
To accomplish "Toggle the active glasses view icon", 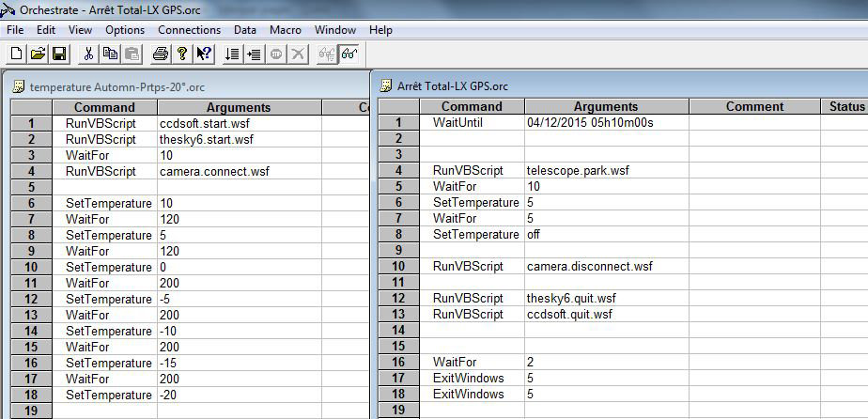I will (349, 54).
